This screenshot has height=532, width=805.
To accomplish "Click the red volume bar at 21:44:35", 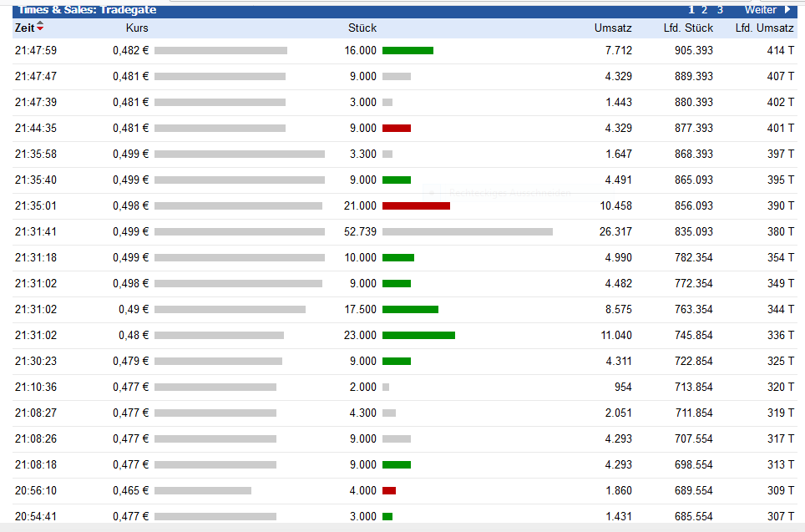I will [x=397, y=129].
